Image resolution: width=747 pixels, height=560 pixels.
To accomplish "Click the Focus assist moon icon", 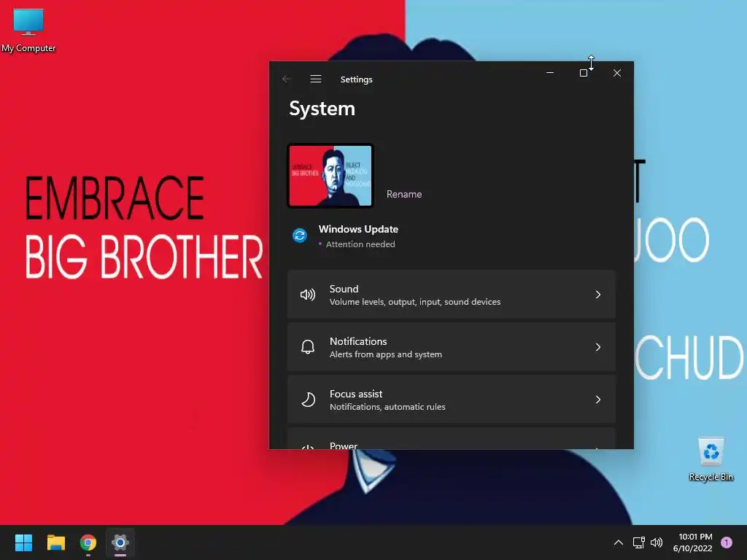I will (309, 400).
